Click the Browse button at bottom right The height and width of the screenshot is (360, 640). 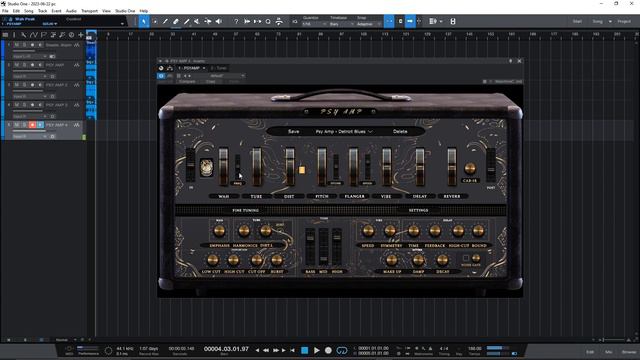(x=629, y=351)
